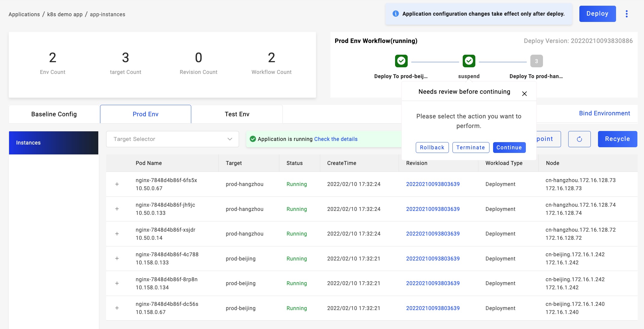Click the Bind Environment link

pyautogui.click(x=604, y=113)
